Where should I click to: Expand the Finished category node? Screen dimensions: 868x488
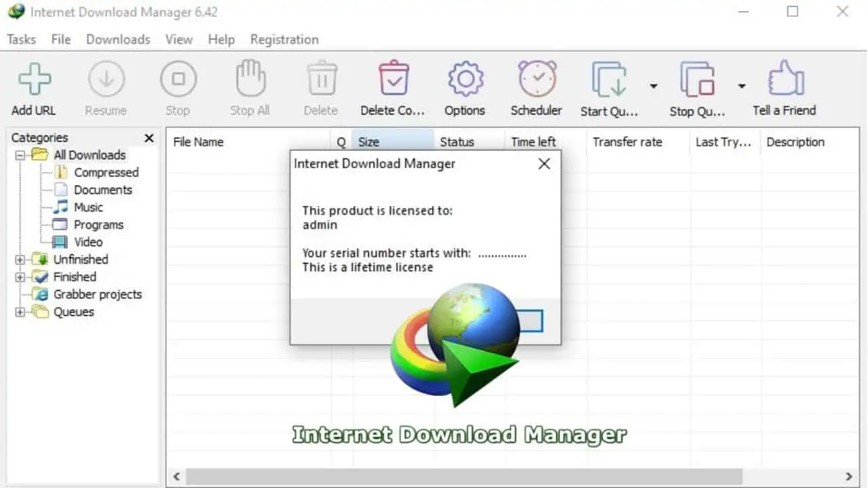point(20,277)
